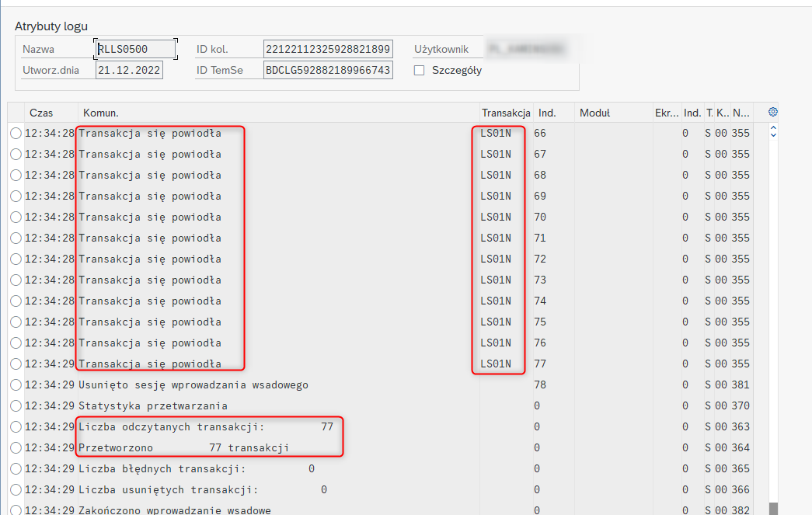Click the scroll up arrow beside the table

coord(772,127)
